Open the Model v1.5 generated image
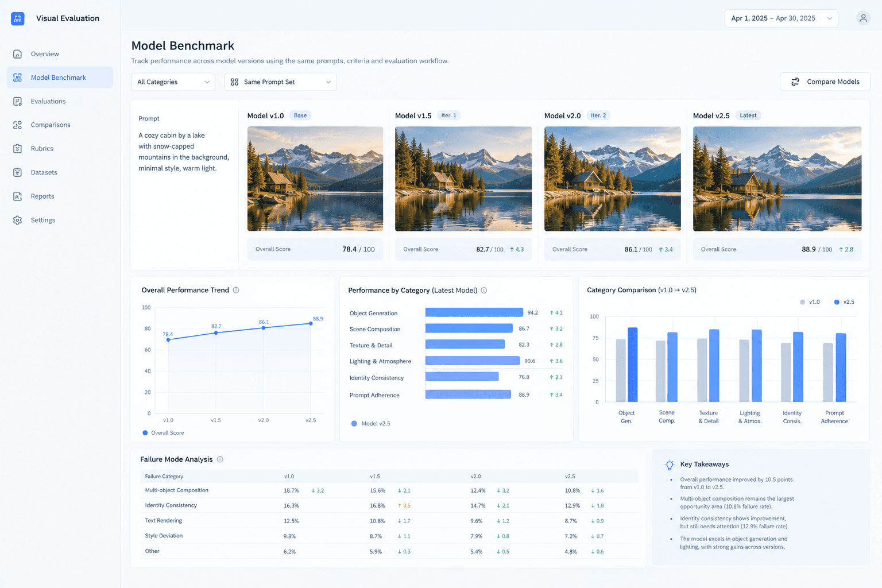 pyautogui.click(x=463, y=179)
